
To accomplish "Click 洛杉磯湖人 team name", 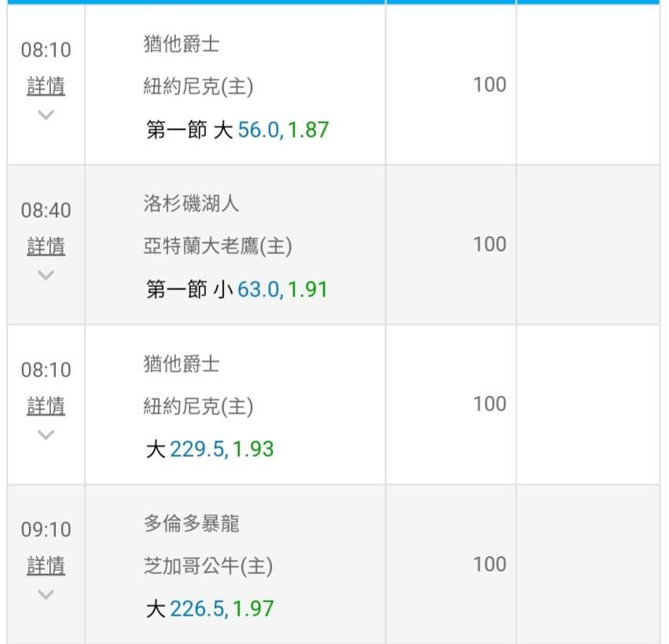I will pyautogui.click(x=192, y=204).
